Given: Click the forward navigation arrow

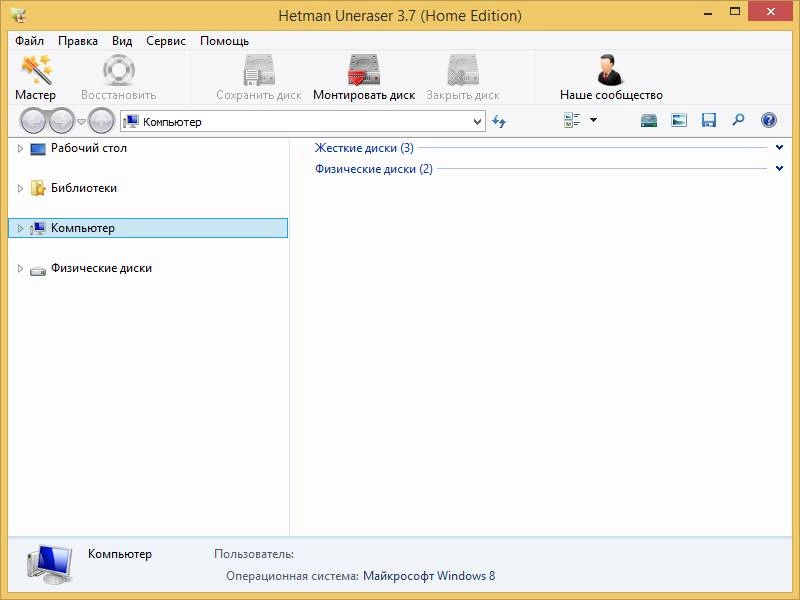Looking at the screenshot, I should click(x=62, y=121).
